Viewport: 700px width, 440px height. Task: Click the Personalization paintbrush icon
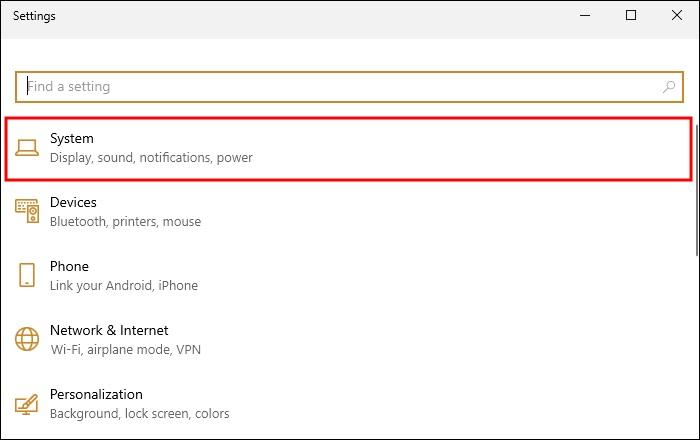(27, 404)
